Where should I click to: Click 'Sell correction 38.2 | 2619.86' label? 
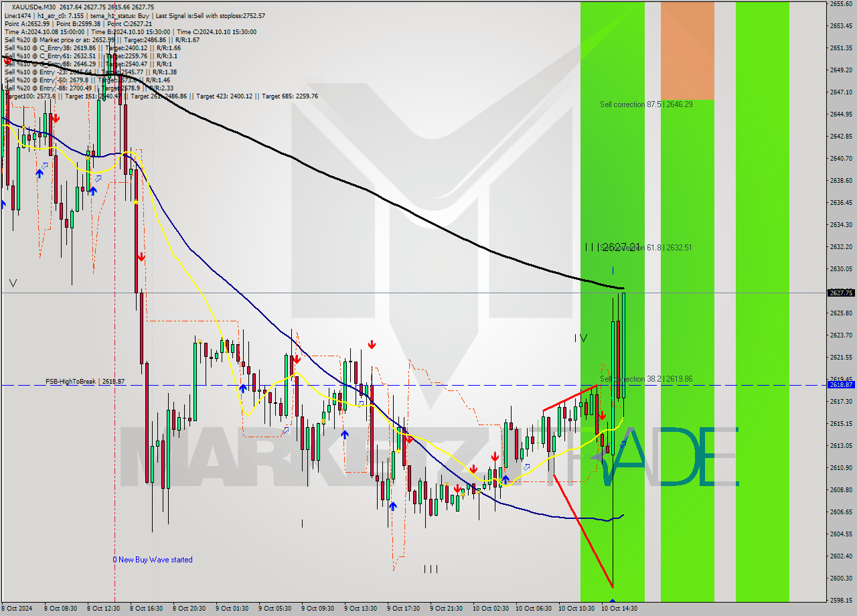pos(646,379)
